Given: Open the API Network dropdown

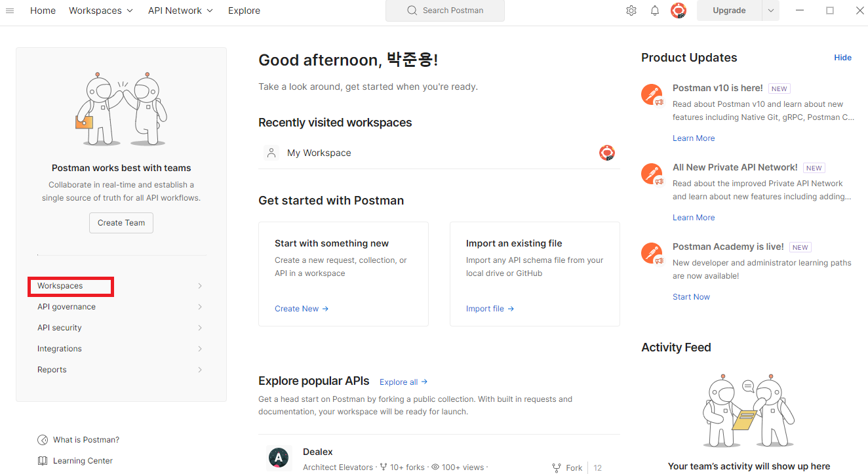Looking at the screenshot, I should coord(181,10).
